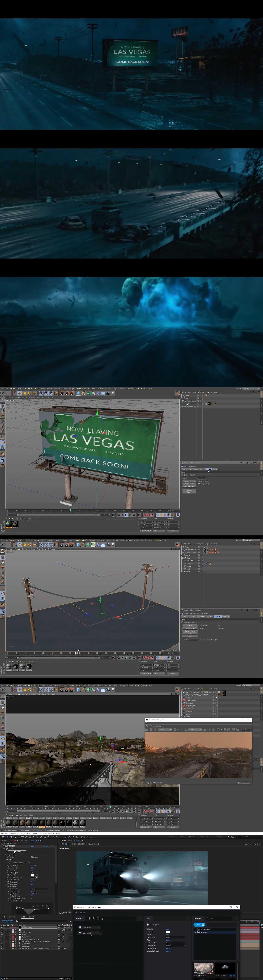
Task: Toggle Y axis lock in billboard Cinema 4D window
Action: (46, 393)
